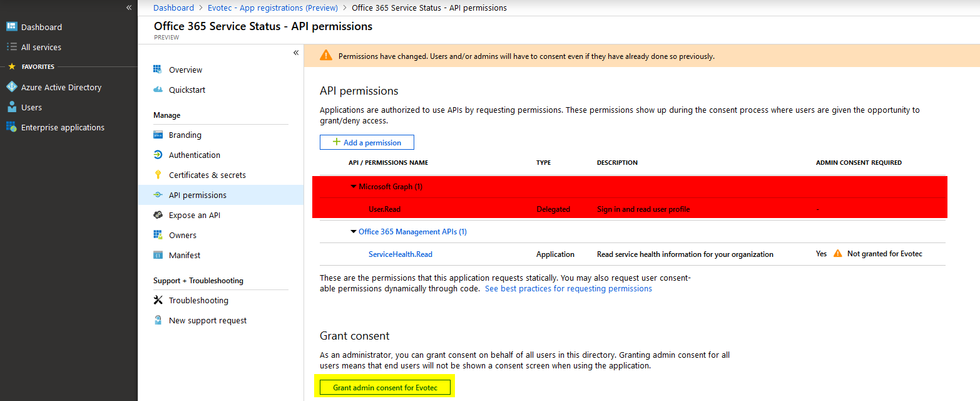980x401 pixels.
Task: Open the ServiceHealth.Read permission link
Action: click(x=400, y=254)
